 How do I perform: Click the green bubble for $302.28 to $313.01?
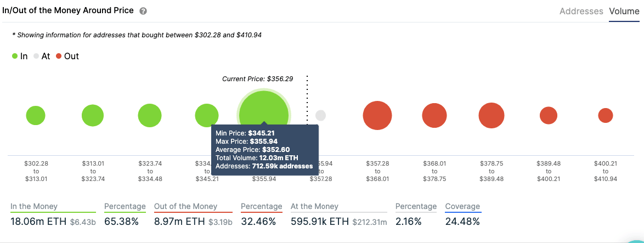pos(36,116)
